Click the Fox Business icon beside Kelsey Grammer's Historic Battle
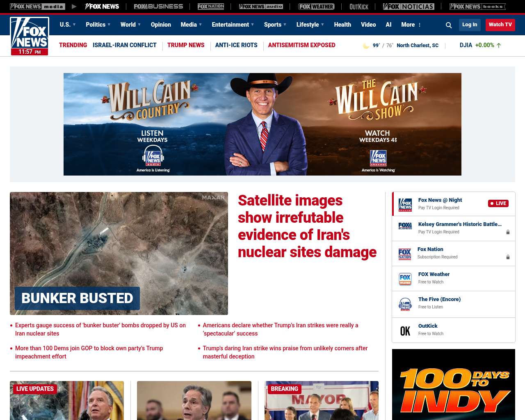 coord(405,226)
